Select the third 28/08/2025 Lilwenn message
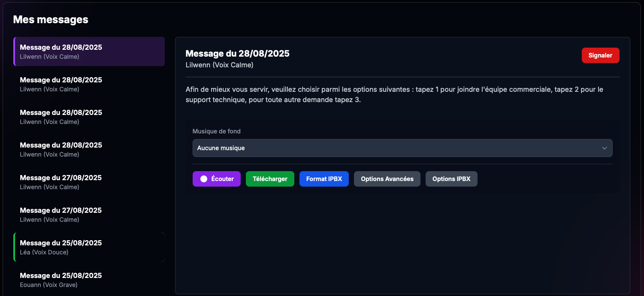 [89, 117]
